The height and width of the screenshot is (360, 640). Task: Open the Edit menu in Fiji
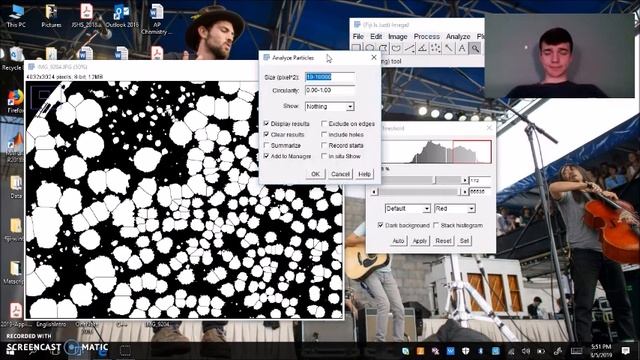[x=376, y=36]
